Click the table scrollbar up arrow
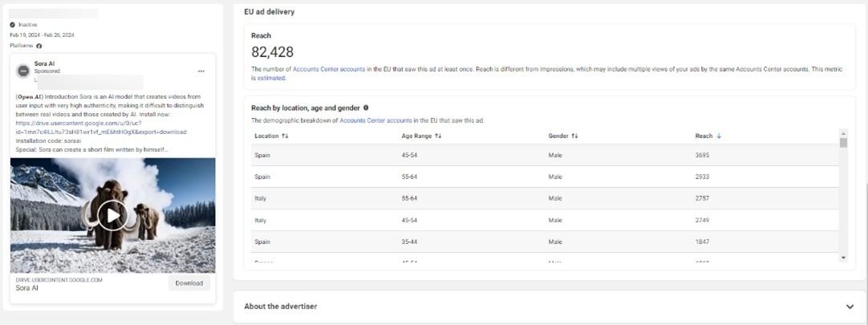The image size is (868, 325). coord(844,133)
